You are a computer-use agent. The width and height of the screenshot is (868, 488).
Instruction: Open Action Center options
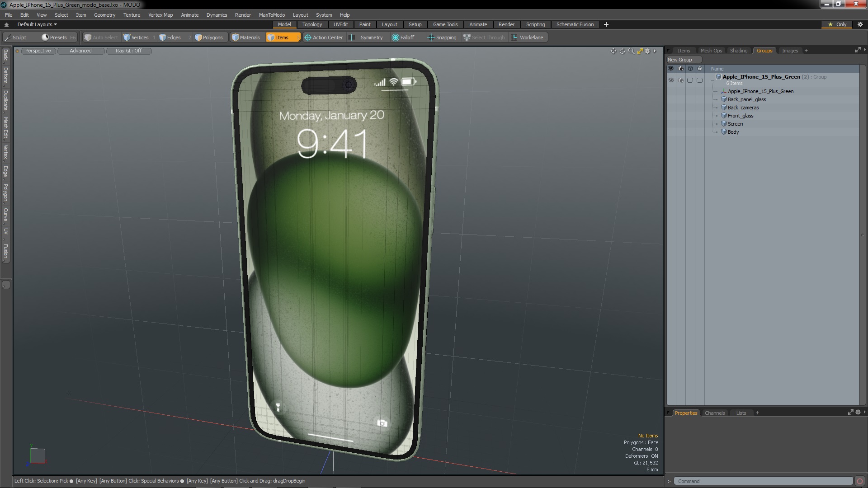(324, 38)
